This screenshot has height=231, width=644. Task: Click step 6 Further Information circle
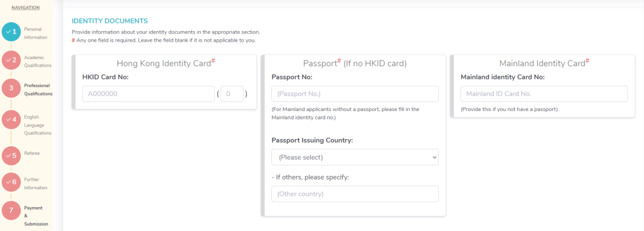click(11, 182)
